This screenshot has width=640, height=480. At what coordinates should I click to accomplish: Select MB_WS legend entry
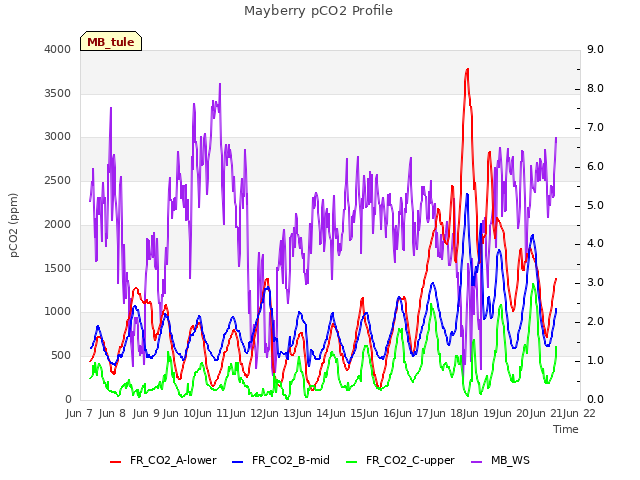(500, 460)
